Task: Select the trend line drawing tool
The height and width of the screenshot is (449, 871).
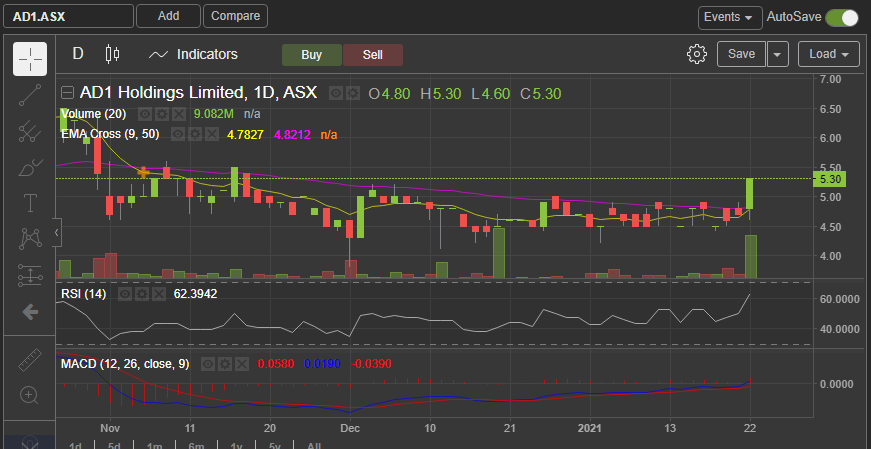Action: 29,95
